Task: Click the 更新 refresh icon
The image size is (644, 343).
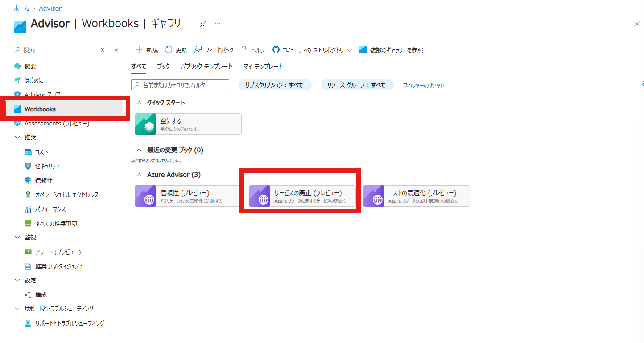Action: coord(169,50)
